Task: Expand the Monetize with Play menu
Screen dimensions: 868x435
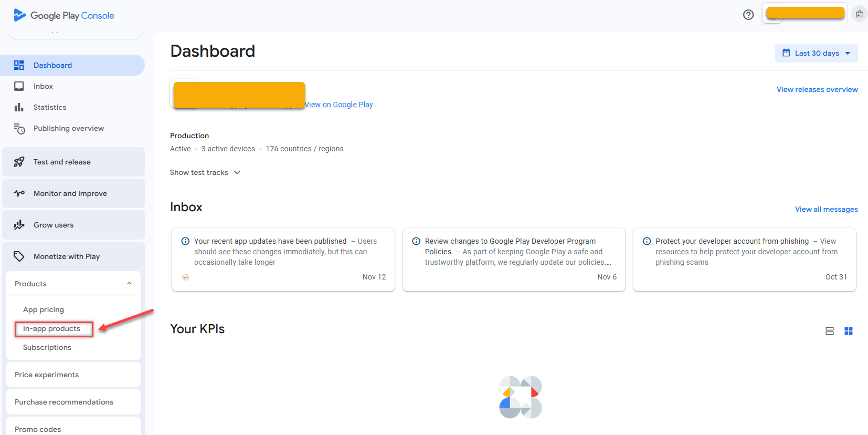Action: pos(73,256)
